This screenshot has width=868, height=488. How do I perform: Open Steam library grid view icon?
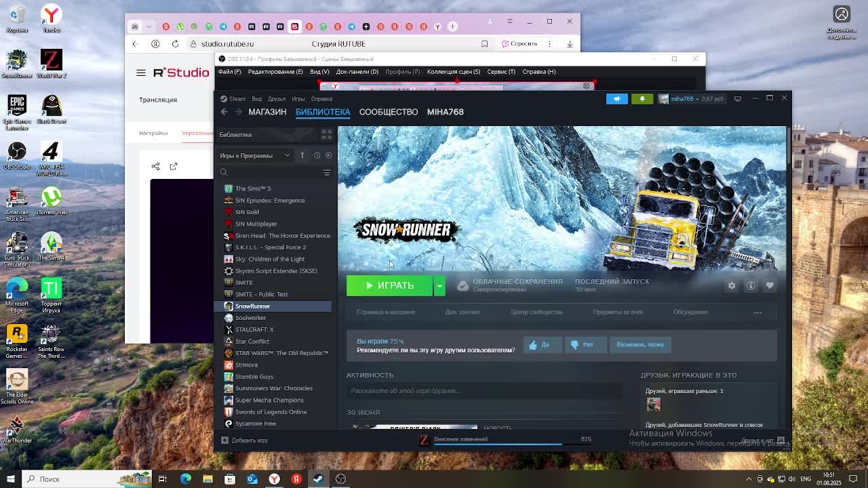pyautogui.click(x=326, y=135)
